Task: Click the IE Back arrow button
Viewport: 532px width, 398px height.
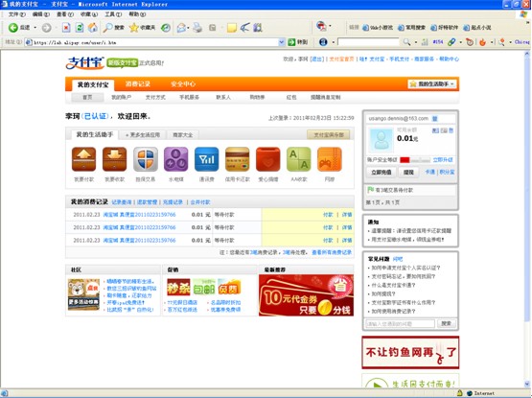Action: (12, 28)
